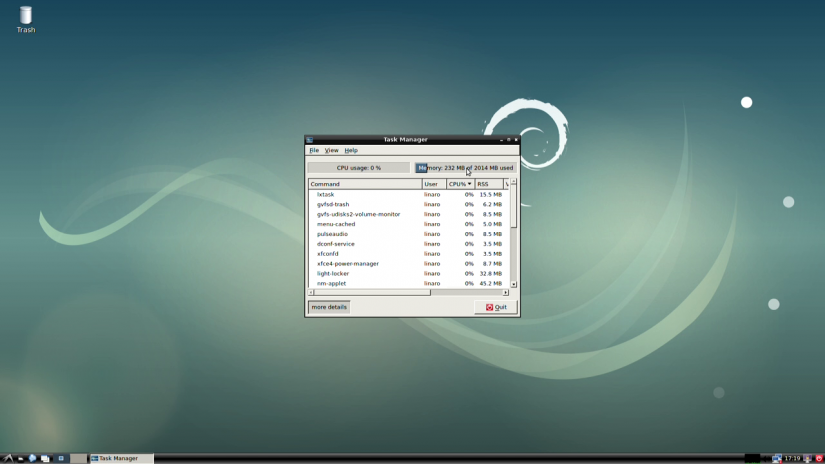Click the screen lock tray icon
825x464 pixels.
[x=807, y=458]
